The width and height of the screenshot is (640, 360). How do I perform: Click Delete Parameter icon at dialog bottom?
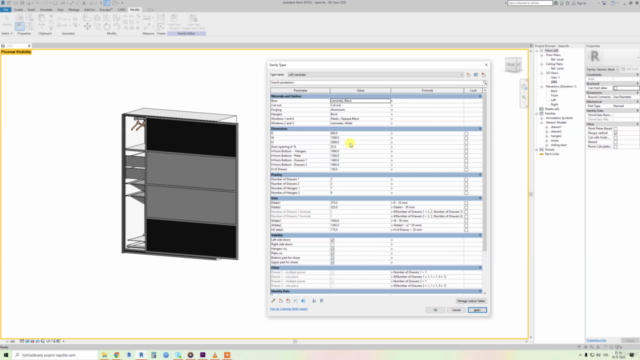point(288,301)
